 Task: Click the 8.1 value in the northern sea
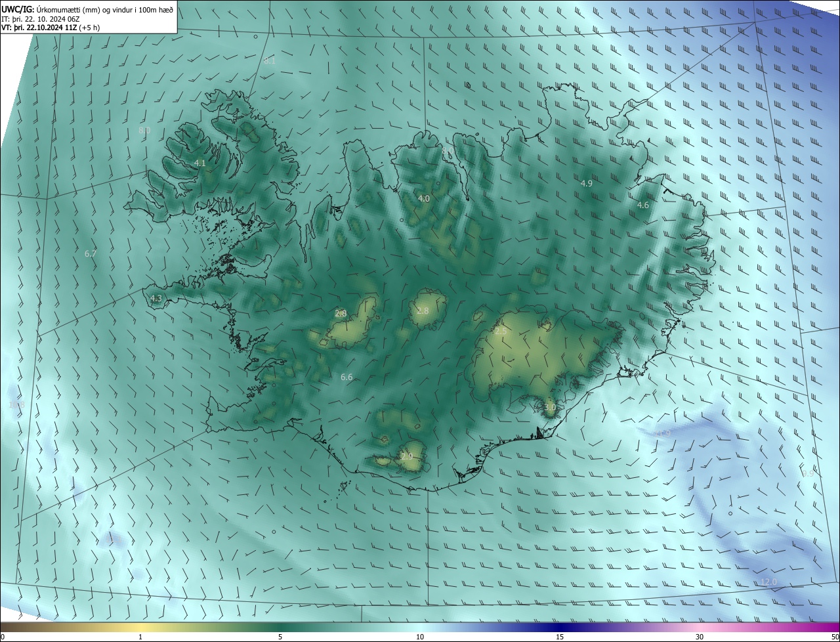pos(270,60)
